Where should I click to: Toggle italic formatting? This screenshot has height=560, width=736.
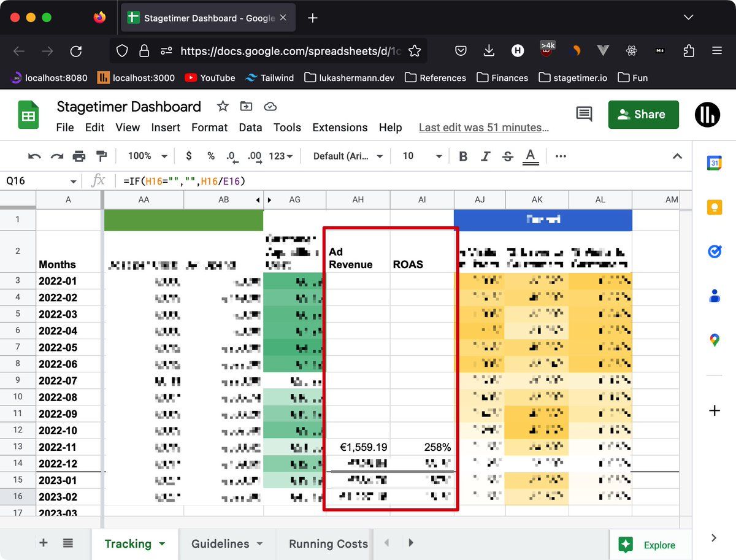tap(485, 156)
